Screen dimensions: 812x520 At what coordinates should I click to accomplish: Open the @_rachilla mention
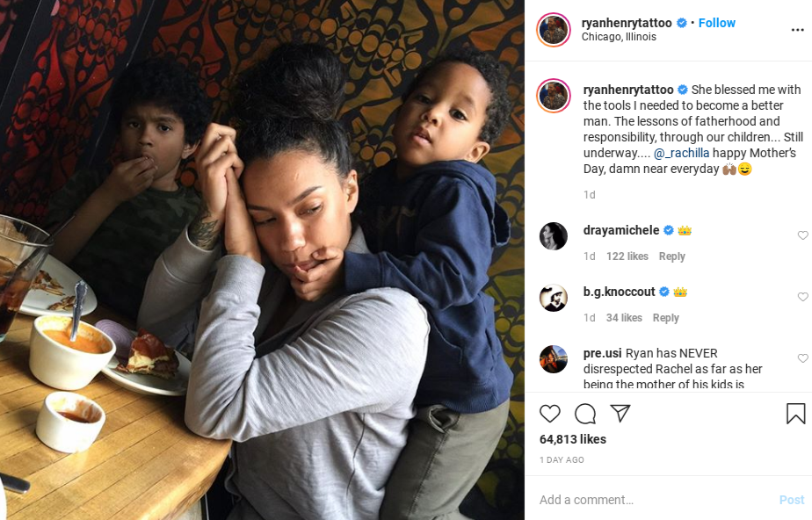(x=682, y=153)
